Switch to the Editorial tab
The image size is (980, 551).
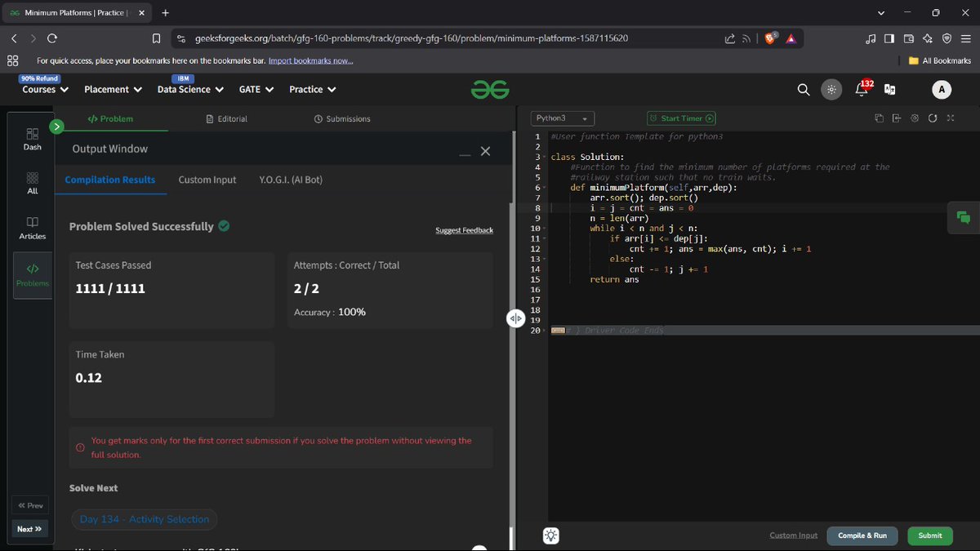point(227,119)
